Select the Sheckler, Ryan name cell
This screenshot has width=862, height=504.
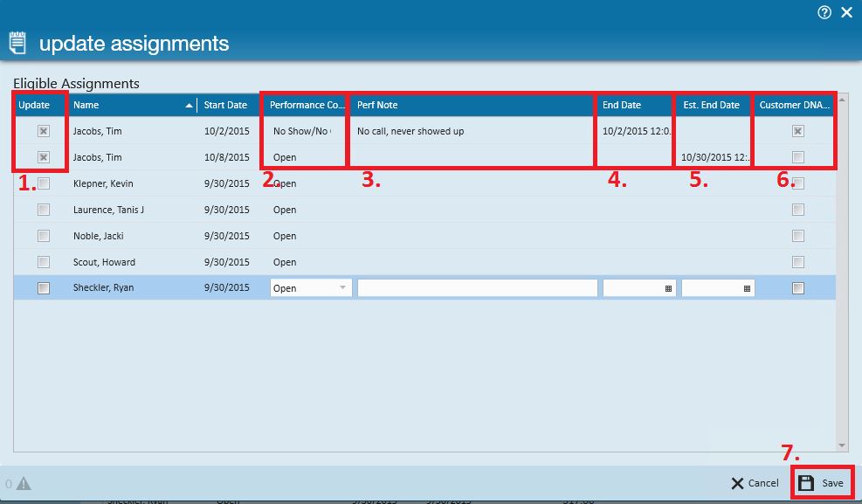pos(103,288)
